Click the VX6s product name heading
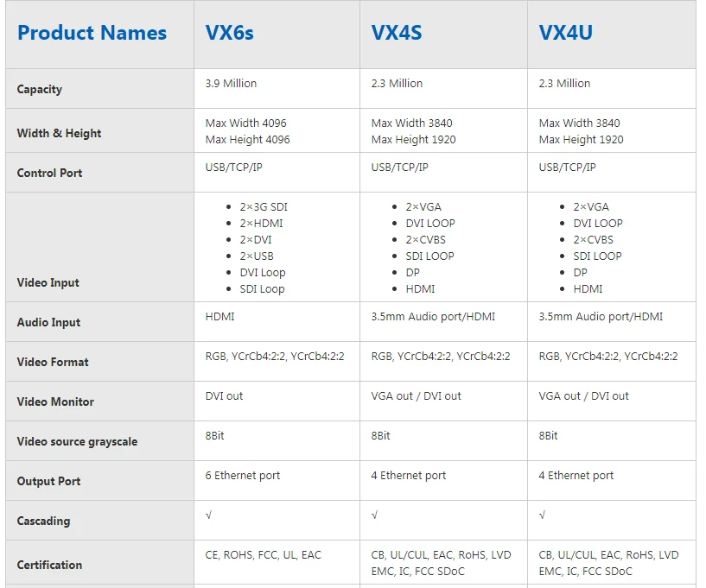The width and height of the screenshot is (706, 588). click(x=229, y=34)
